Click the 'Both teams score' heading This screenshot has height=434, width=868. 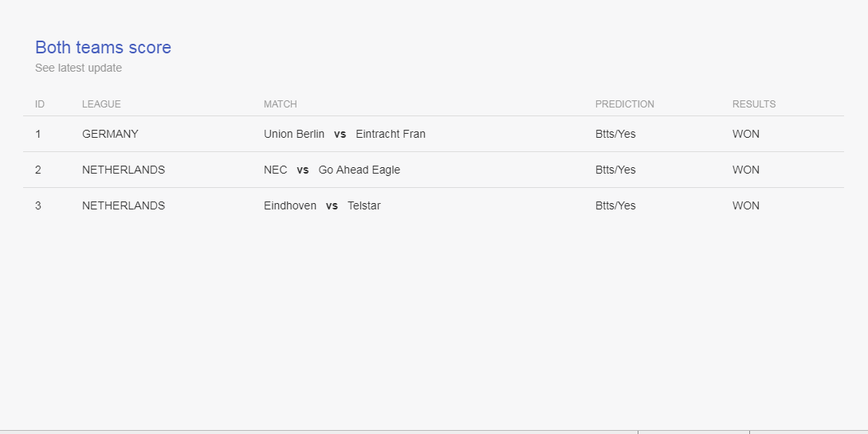click(x=103, y=48)
